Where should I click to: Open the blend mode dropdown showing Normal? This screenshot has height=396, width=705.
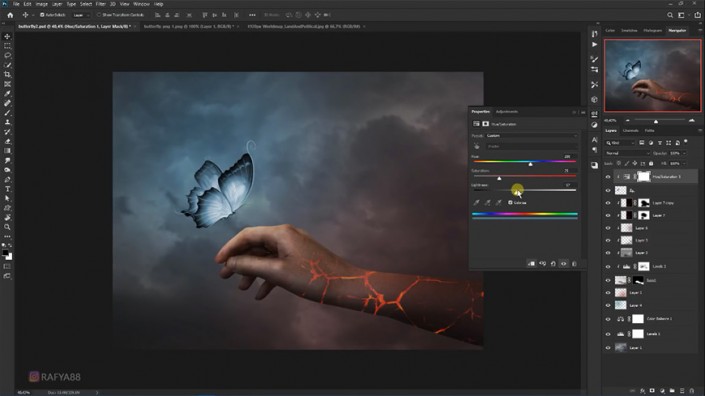click(x=627, y=153)
